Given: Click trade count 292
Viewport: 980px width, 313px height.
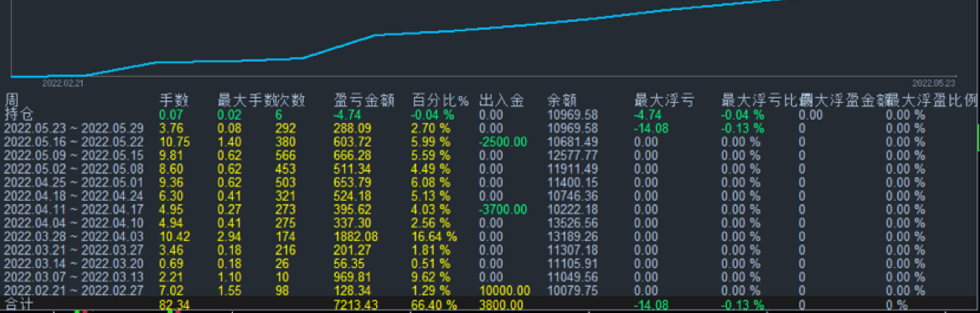Looking at the screenshot, I should pyautogui.click(x=286, y=129).
